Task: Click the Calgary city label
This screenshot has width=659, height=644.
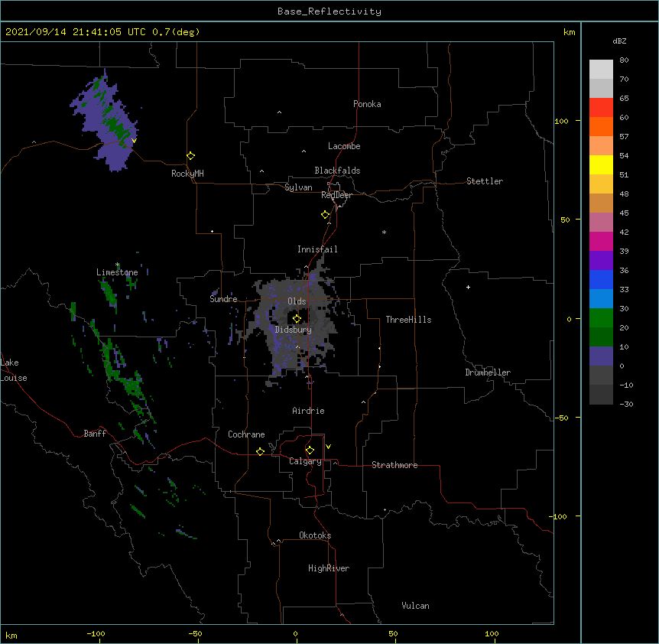Action: coord(306,461)
